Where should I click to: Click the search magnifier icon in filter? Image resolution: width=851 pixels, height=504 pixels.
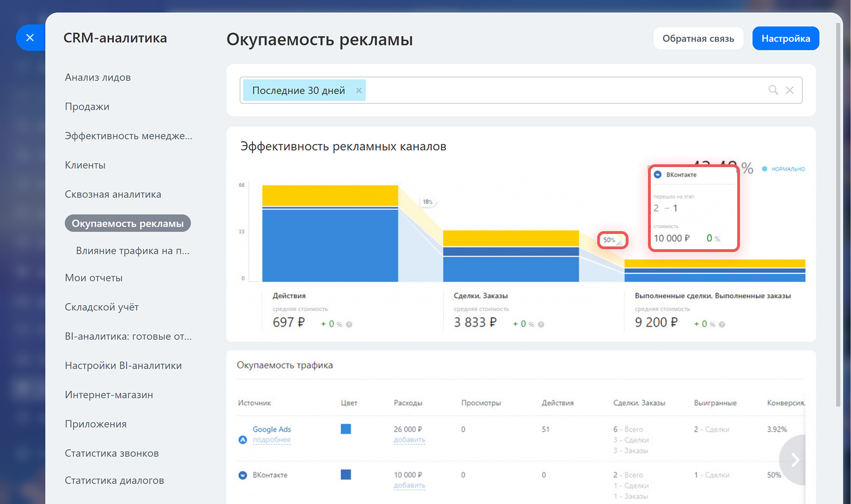point(773,90)
